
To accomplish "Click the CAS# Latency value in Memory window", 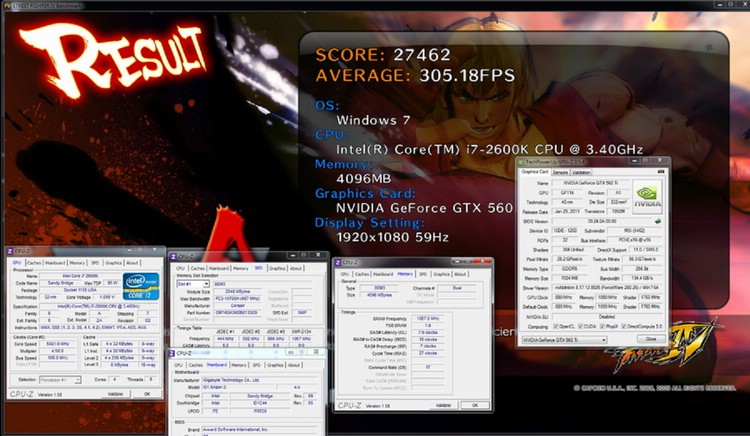I will 428,332.
